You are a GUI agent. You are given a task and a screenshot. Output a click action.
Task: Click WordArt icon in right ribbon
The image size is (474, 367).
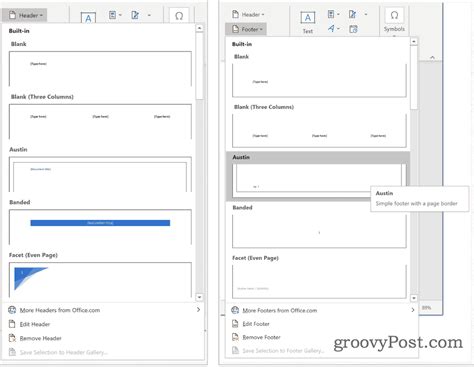[331, 29]
